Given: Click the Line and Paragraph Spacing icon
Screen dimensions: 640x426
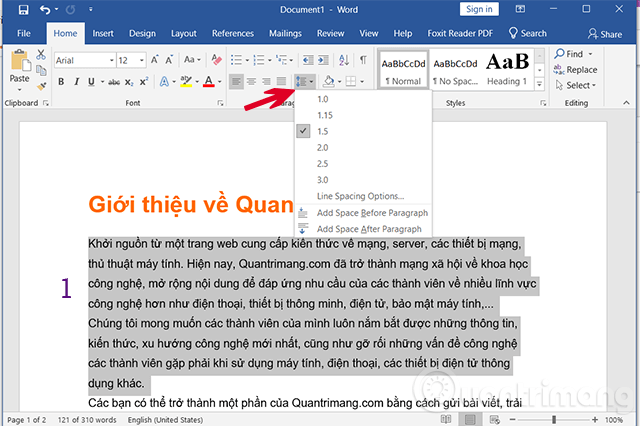Looking at the screenshot, I should pyautogui.click(x=301, y=82).
